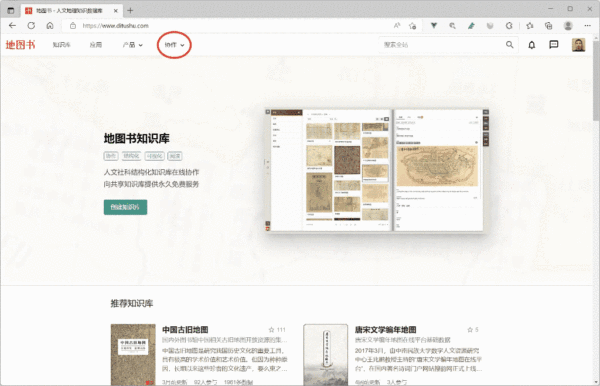The width and height of the screenshot is (600, 386).
Task: Click the 推荐知识库 section heading
Action: point(132,303)
